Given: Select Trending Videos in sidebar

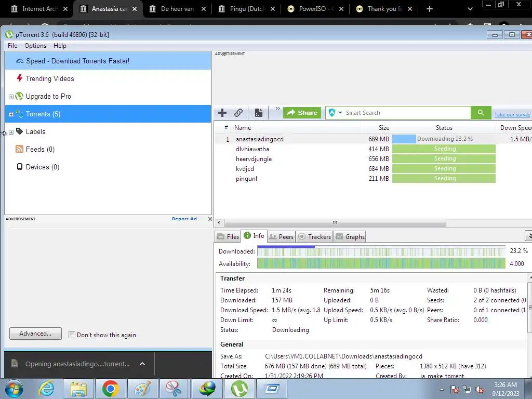Looking at the screenshot, I should [108, 79].
